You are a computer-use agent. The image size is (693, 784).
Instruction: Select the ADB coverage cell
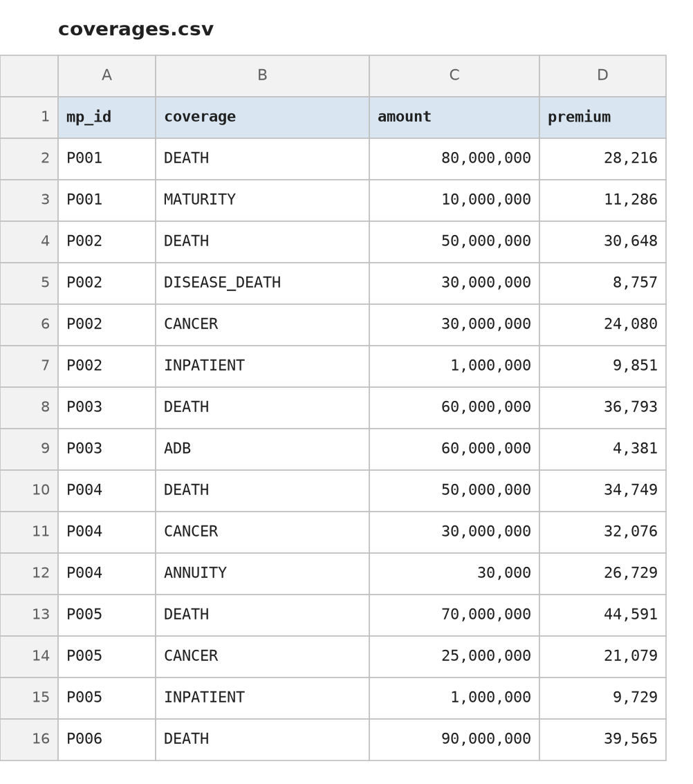[262, 449]
